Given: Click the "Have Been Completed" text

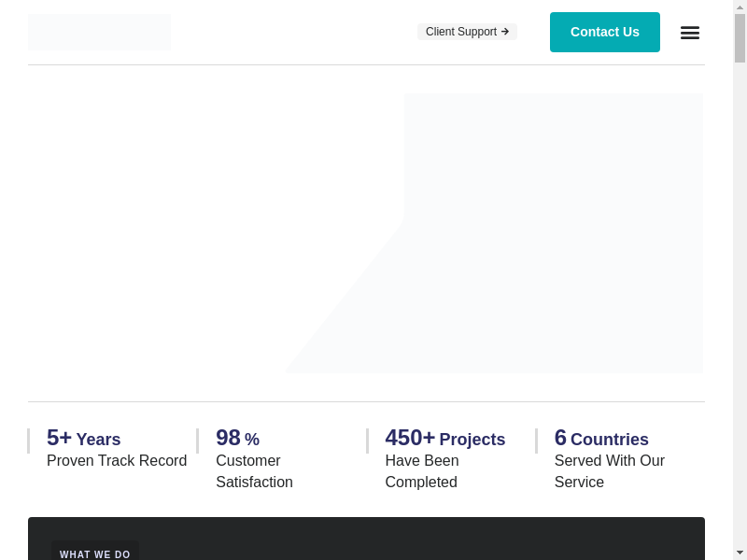Looking at the screenshot, I should 422,471.
